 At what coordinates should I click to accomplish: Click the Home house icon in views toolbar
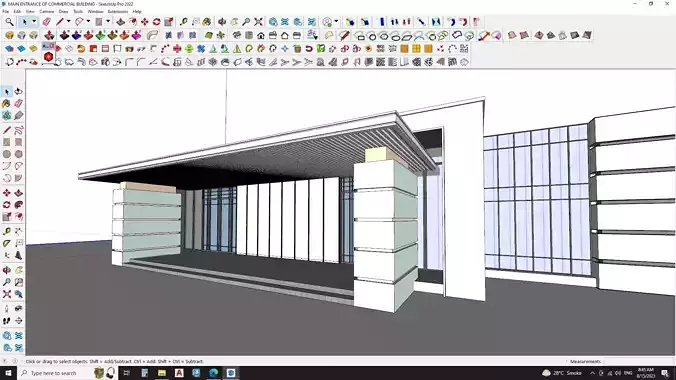(x=261, y=35)
